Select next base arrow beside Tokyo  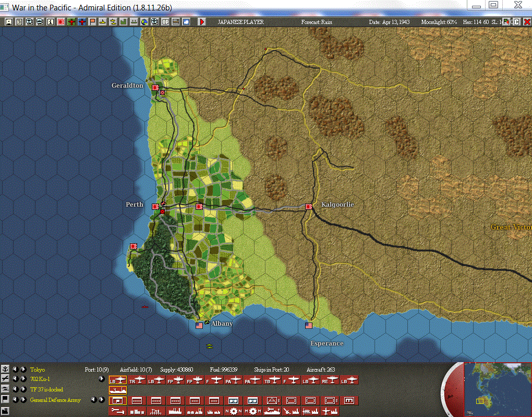(x=23, y=369)
